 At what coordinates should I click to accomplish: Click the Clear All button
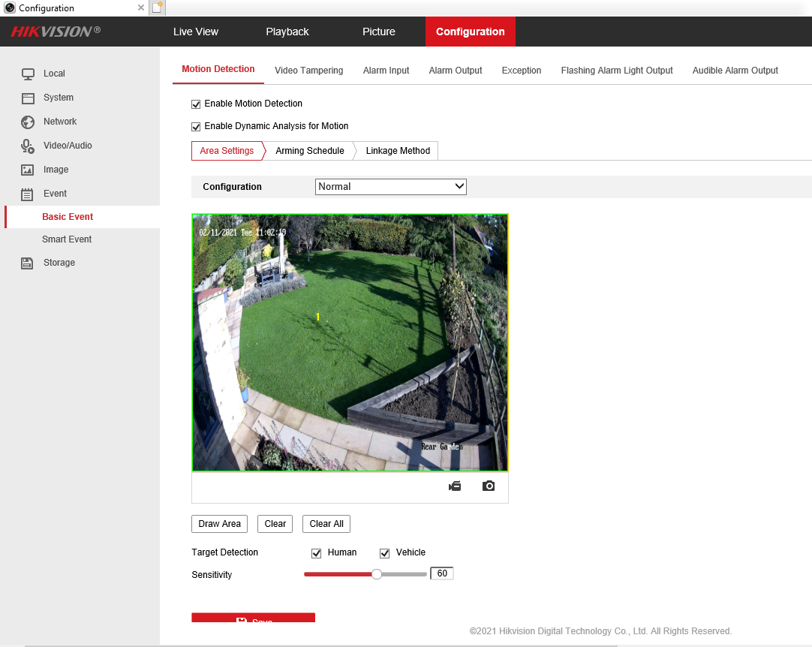[x=326, y=524]
